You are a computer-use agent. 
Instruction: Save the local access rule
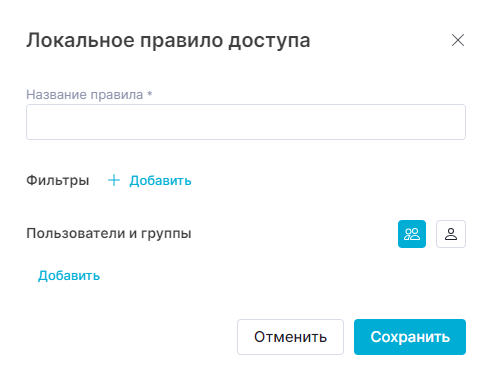click(410, 337)
